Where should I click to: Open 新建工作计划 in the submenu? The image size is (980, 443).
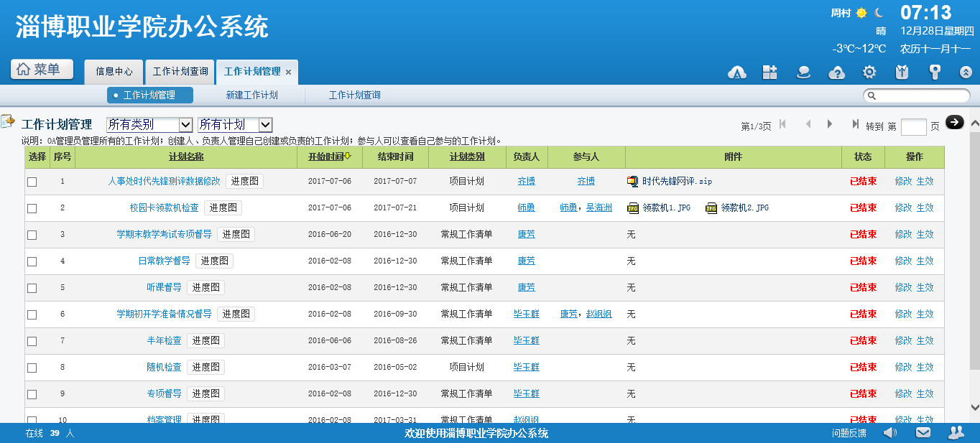(251, 95)
